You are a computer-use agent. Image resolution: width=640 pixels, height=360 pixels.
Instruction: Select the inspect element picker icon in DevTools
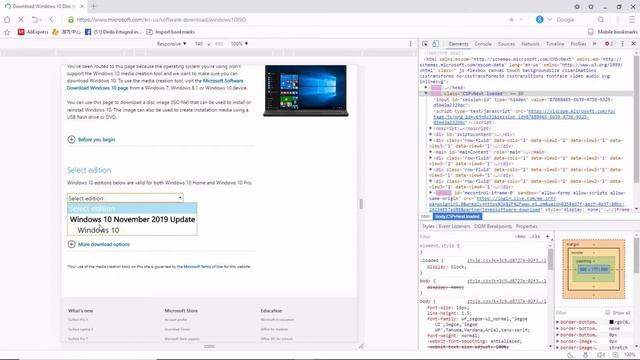[425, 44]
